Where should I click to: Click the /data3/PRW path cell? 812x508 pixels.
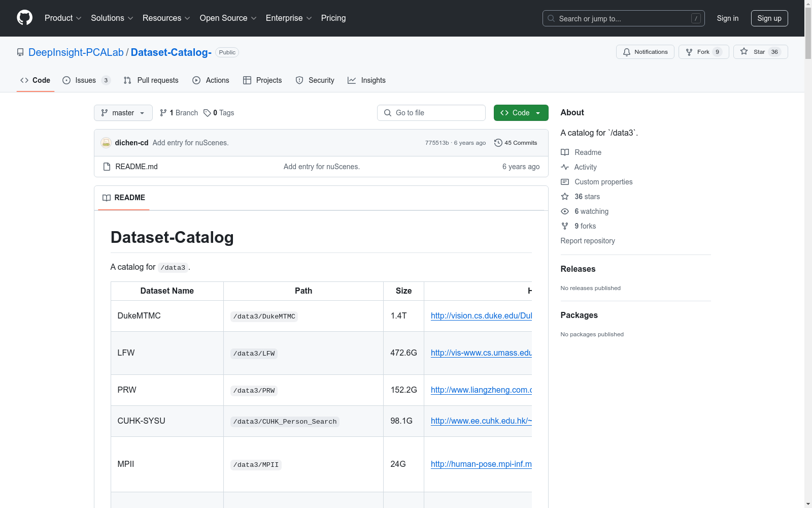(303, 390)
